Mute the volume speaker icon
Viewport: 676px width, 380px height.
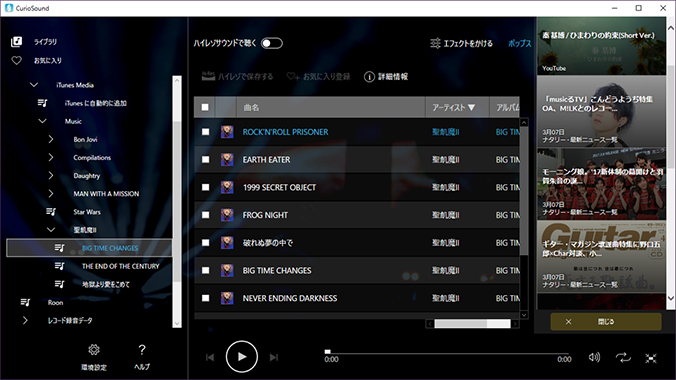(x=594, y=357)
